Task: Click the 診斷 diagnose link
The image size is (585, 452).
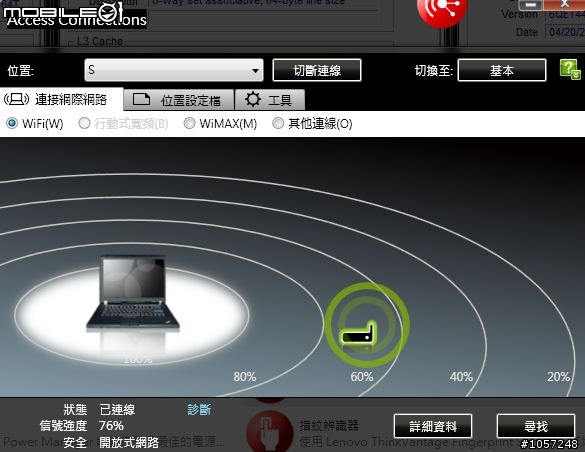Action: tap(199, 409)
